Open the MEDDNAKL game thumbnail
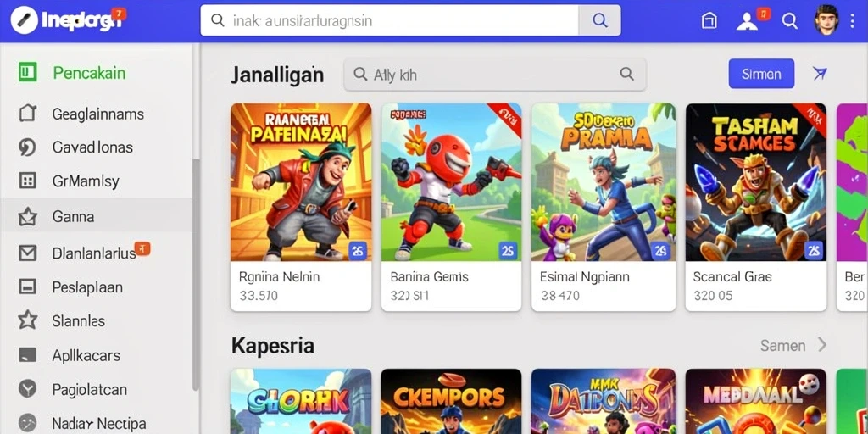 [x=755, y=401]
